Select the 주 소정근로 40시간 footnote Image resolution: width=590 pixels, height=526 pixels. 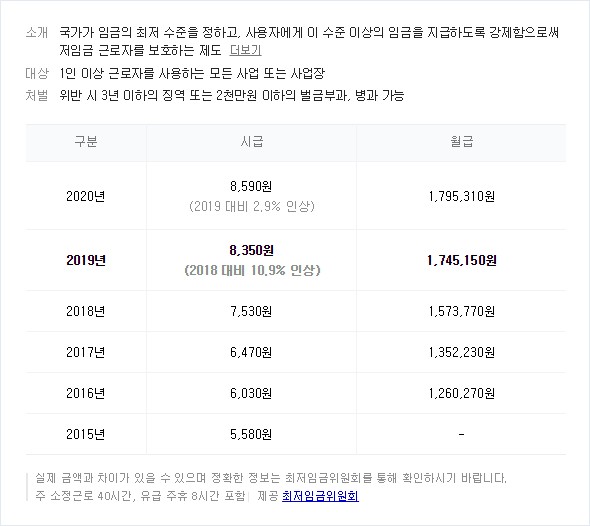click(140, 496)
